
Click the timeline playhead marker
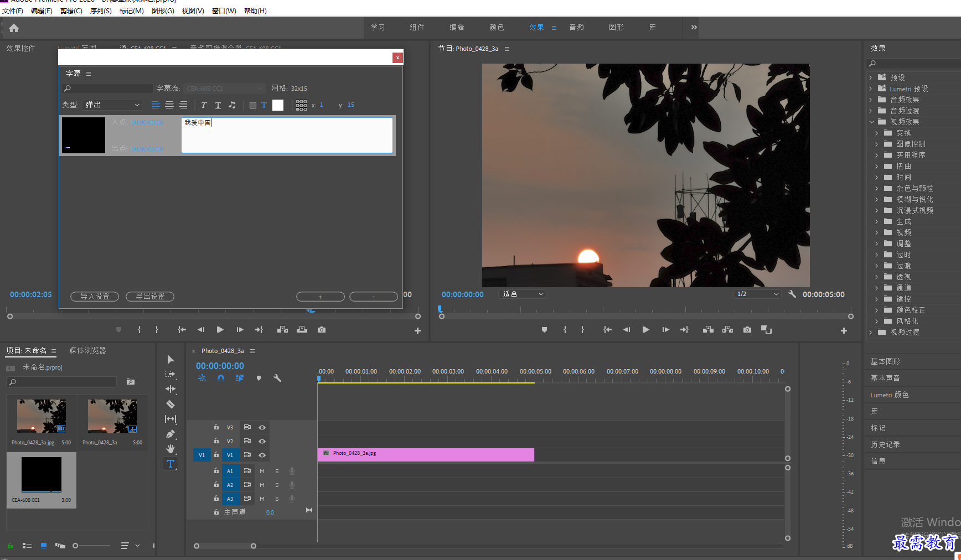(x=319, y=379)
